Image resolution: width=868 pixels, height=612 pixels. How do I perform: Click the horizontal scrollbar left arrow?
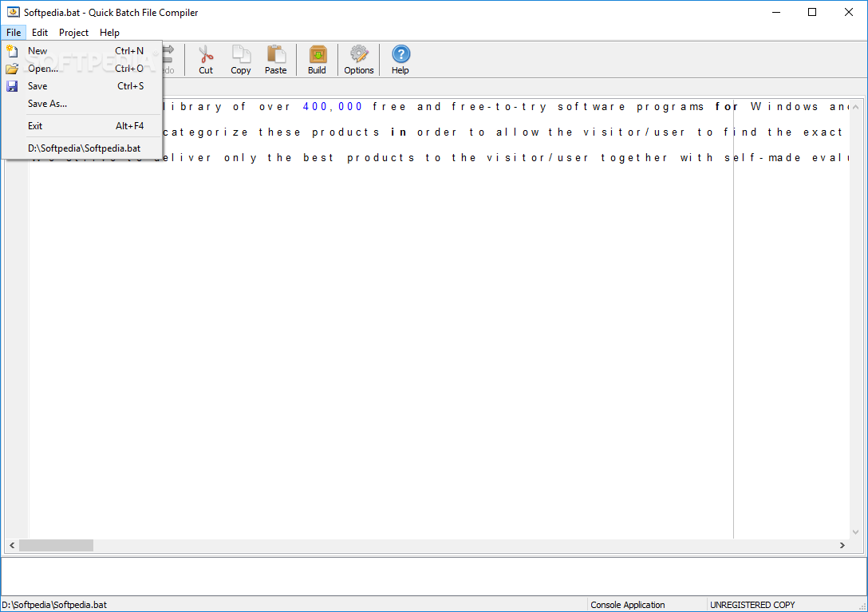[12, 546]
